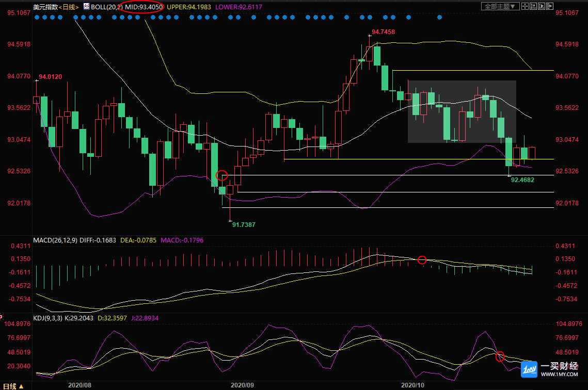The height and width of the screenshot is (390, 588).
Task: Click the panel arrow icon at far right
Action: coord(550,6)
